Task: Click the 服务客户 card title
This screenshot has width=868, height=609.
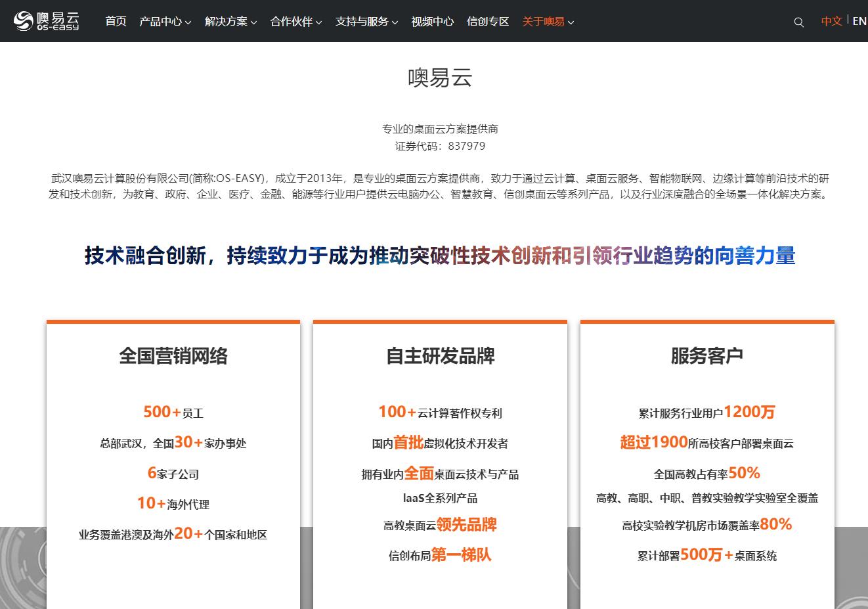Action: coord(707,356)
